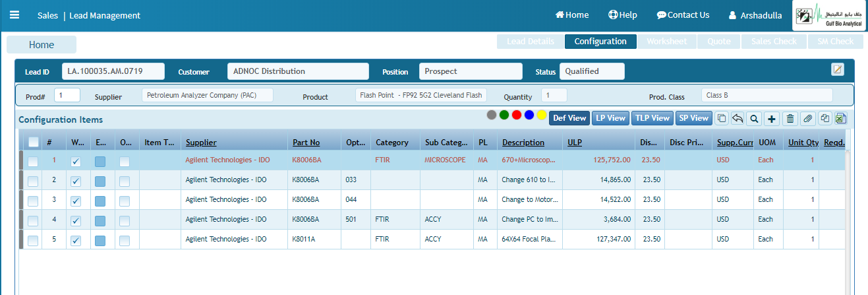This screenshot has width=868, height=295.
Task: Open the Sales Check tab
Action: [x=774, y=42]
